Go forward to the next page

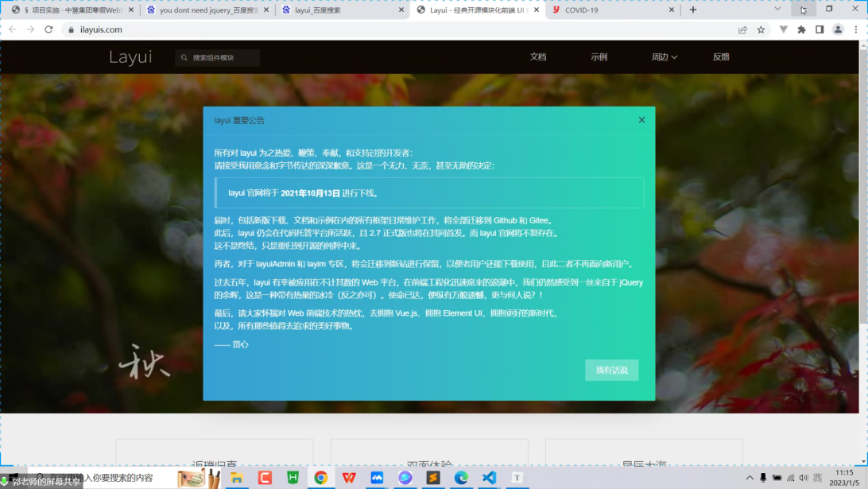click(x=30, y=29)
